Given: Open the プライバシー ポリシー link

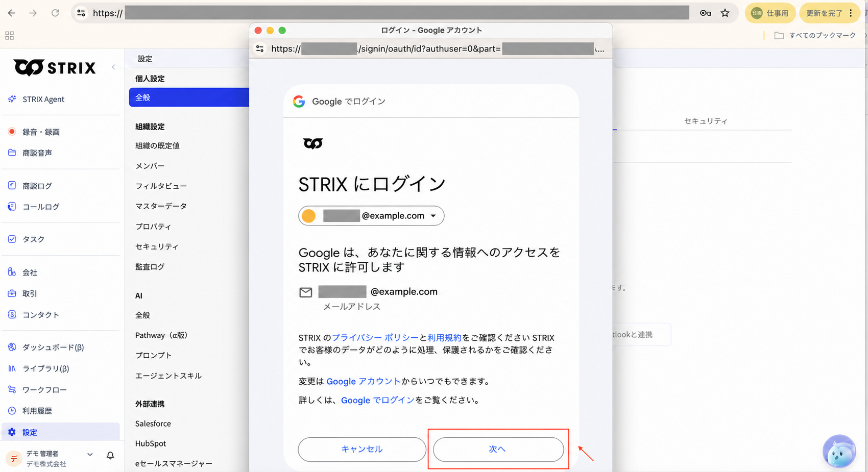Looking at the screenshot, I should click(375, 338).
